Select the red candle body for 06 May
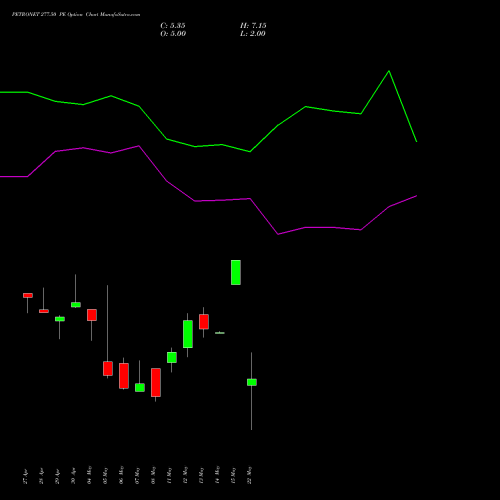Screen dimensions: 500x500 [124, 376]
